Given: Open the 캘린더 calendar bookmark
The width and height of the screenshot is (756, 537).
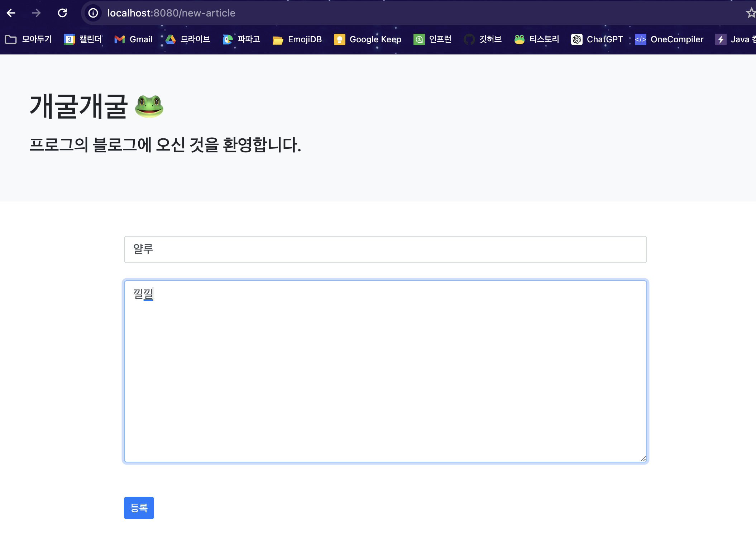Looking at the screenshot, I should (x=83, y=39).
